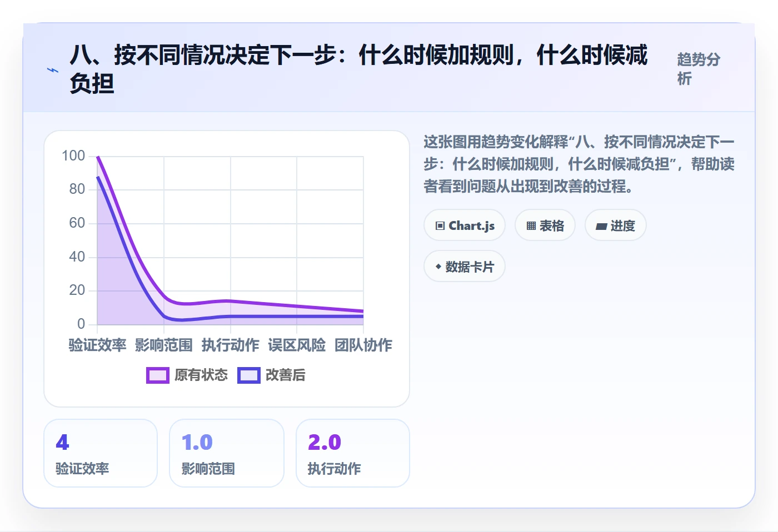Select the 数据卡片 tag
Viewport: 778px width, 532px height.
[x=465, y=267]
